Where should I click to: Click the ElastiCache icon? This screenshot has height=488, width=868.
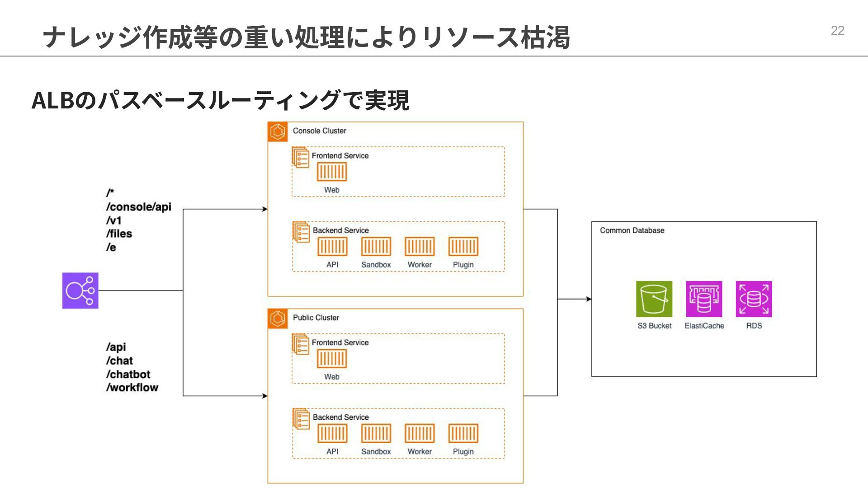coord(704,299)
